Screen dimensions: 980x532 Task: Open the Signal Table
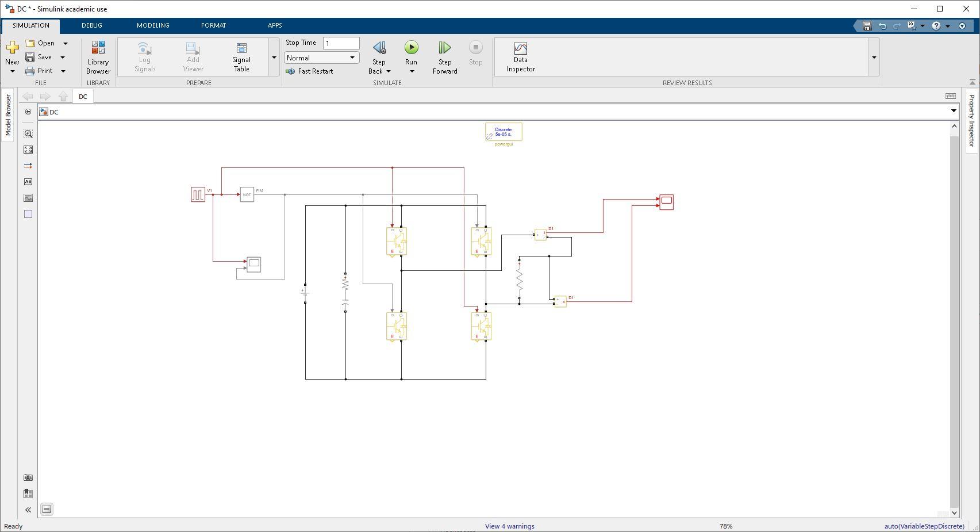[241, 57]
